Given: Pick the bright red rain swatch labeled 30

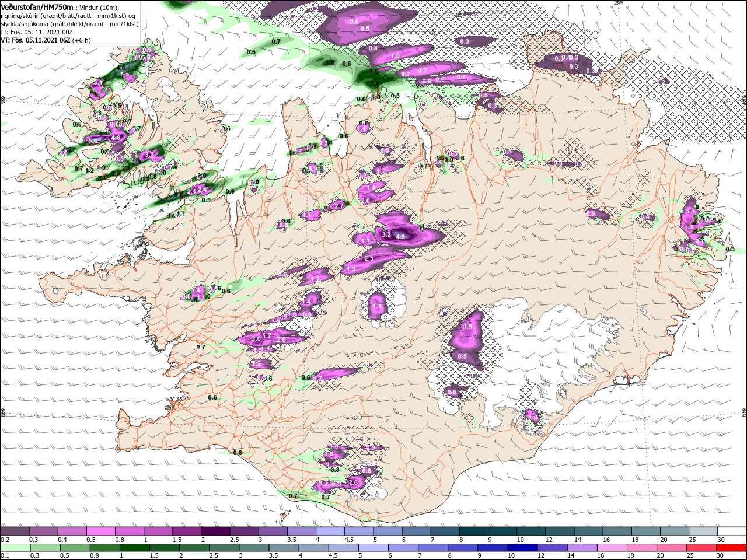Looking at the screenshot, I should click(732, 547).
